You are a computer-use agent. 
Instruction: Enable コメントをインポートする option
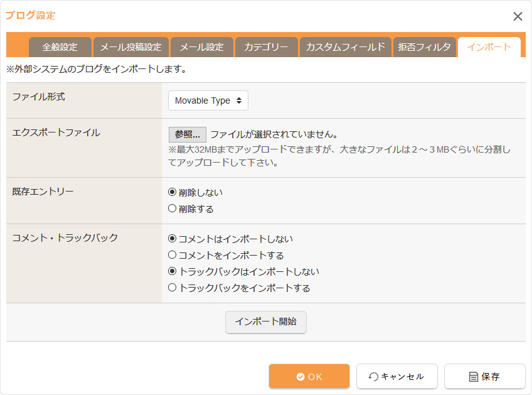[x=173, y=256]
